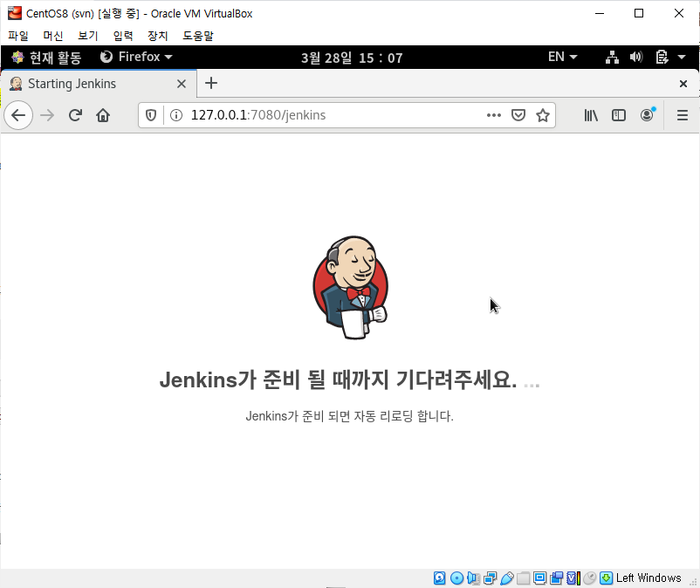Expand the system menu arrow
The height and width of the screenshot is (588, 700).
[682, 57]
